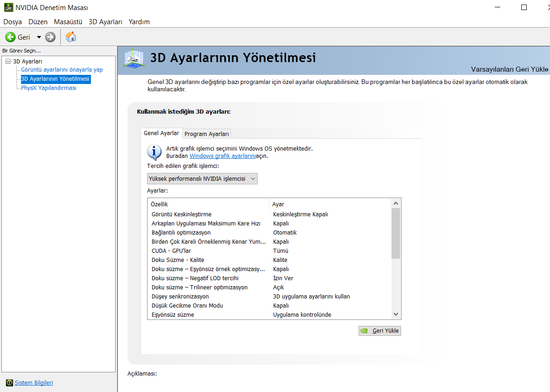
Task: Select the Genel Ayarlar tab
Action: tap(161, 133)
